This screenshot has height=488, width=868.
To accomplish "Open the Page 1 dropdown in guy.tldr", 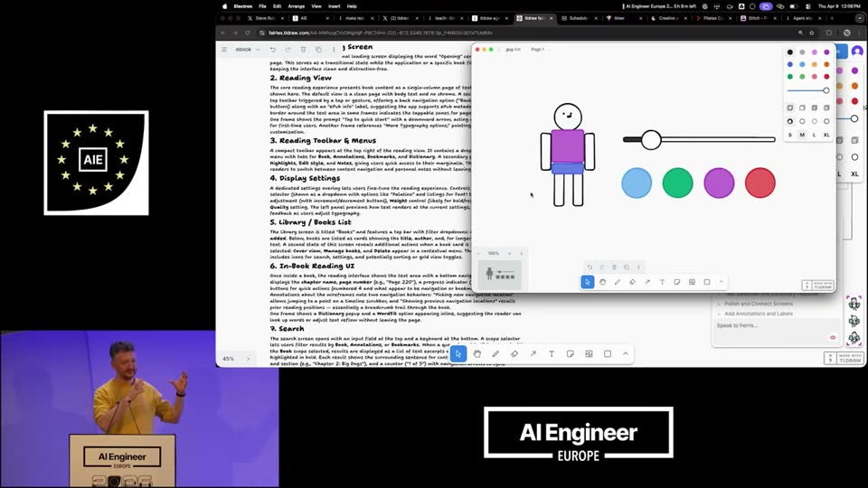I will coord(539,49).
